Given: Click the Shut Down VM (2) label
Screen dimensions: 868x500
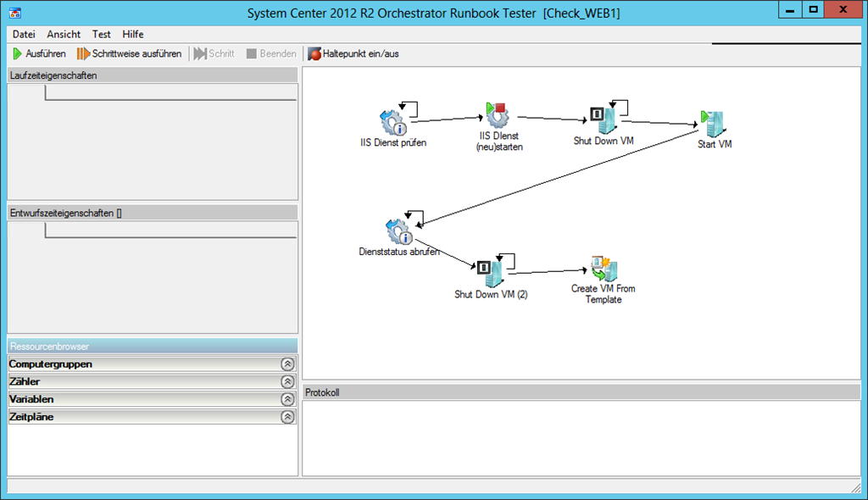Looking at the screenshot, I should tap(491, 295).
